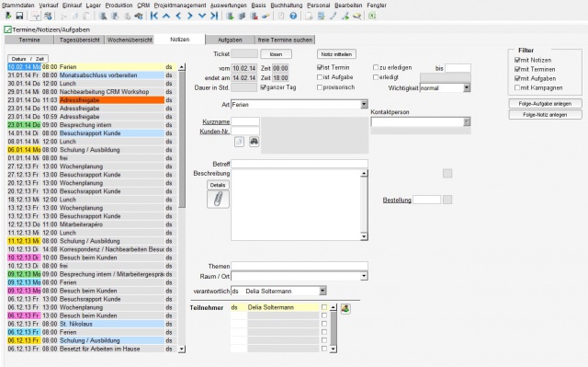This screenshot has height=367, width=588.
Task: Click Teilnehmer list scroll-down arrow
Action: [x=333, y=349]
